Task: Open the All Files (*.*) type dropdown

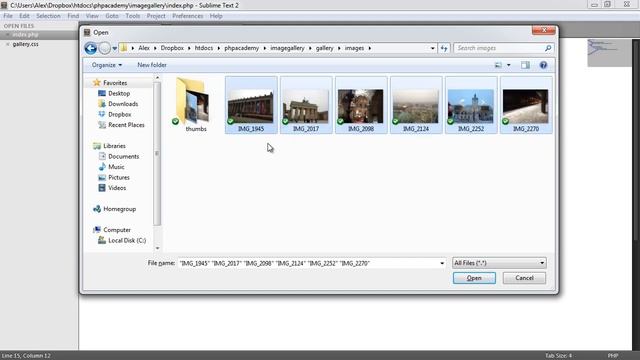Action: tap(499, 263)
